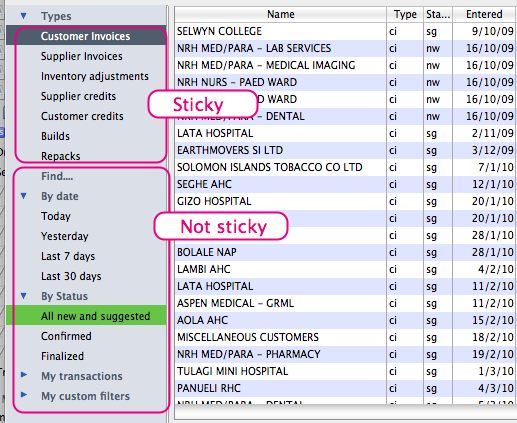Select All new and suggested filter

coord(86,315)
